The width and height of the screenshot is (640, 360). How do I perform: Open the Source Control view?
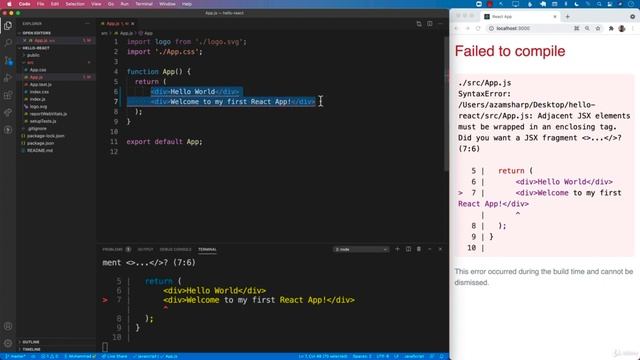coord(8,61)
